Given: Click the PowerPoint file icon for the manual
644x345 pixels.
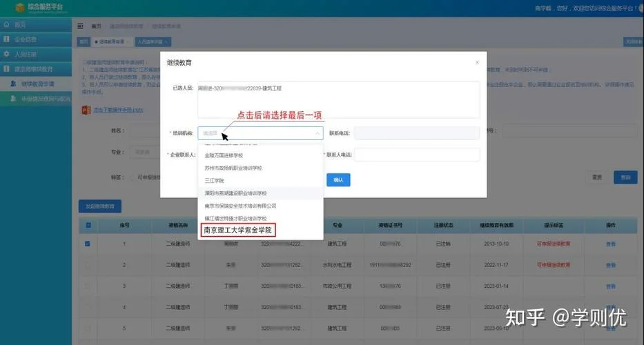Looking at the screenshot, I should [86, 110].
